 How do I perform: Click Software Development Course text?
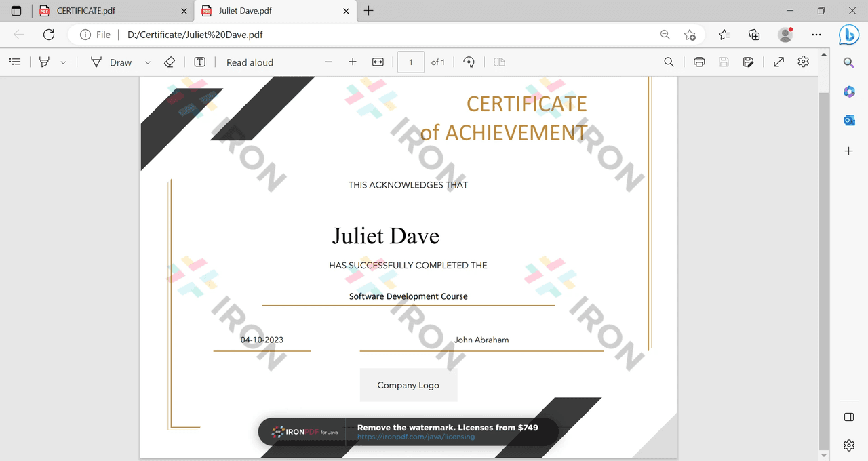pos(408,296)
